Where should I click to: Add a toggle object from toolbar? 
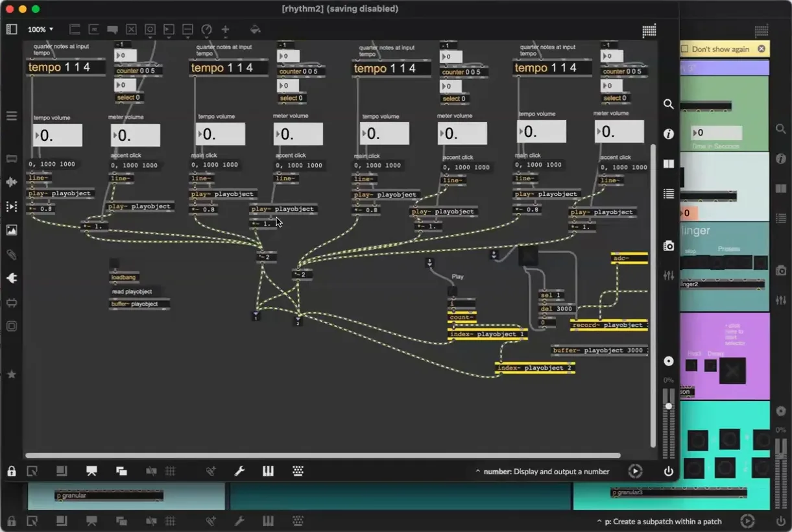(x=131, y=29)
